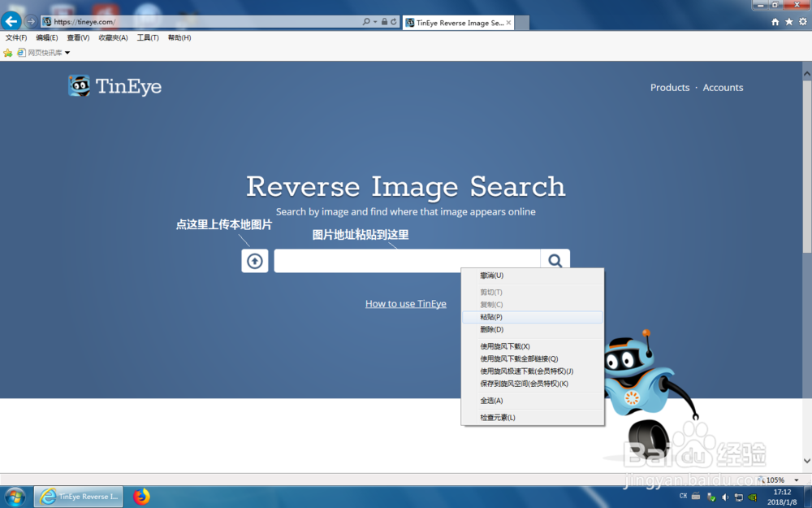
Task: Open the 工具(T) menu
Action: (x=147, y=37)
